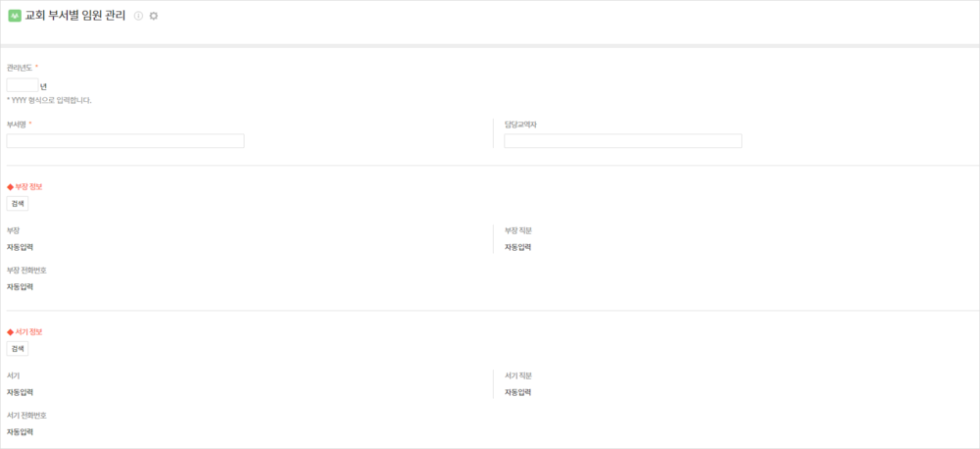
Task: Select the 자동입력 value under 부장 전화번호
Action: [20, 286]
